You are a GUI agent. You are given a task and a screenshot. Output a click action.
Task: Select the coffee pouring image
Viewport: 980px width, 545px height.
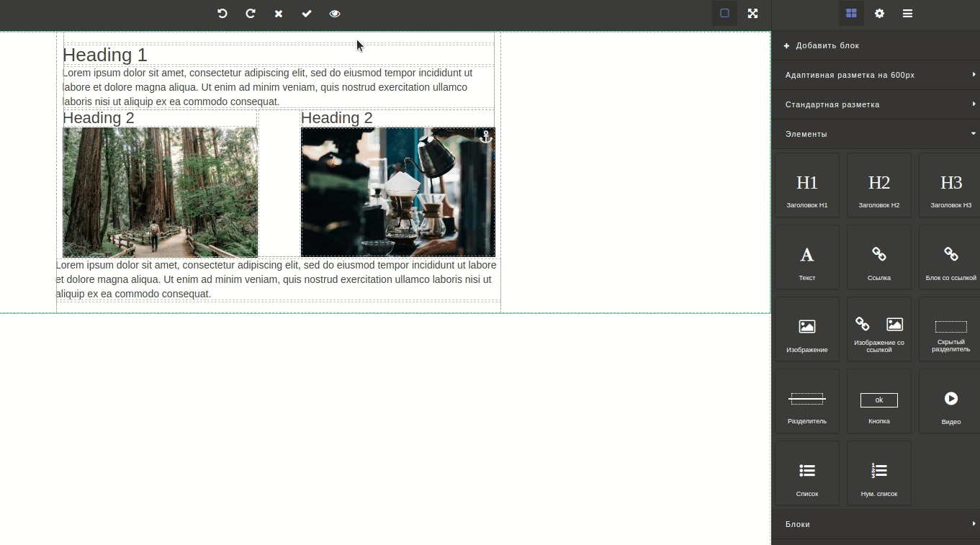point(398,192)
